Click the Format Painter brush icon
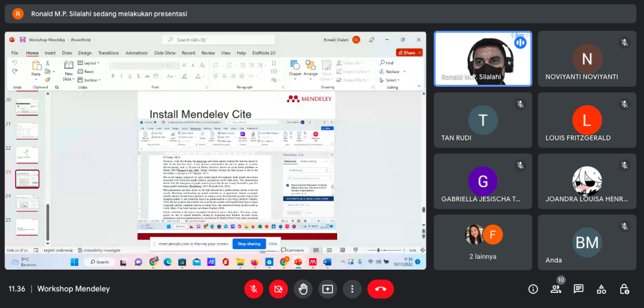 point(48,79)
